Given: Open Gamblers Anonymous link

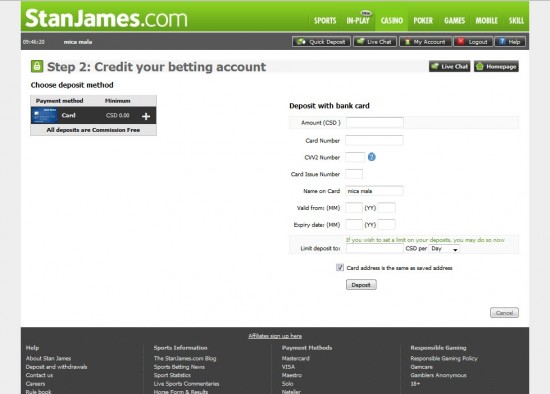Looking at the screenshot, I should (438, 375).
